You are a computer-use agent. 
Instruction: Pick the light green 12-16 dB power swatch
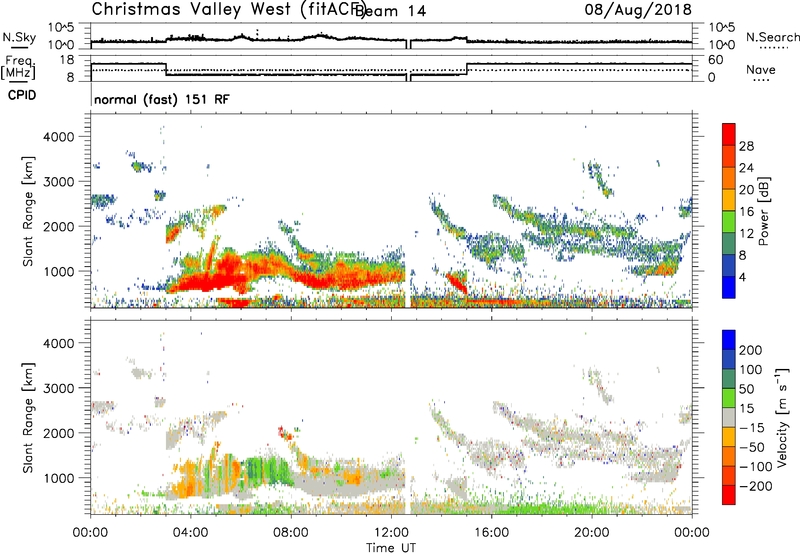pyautogui.click(x=729, y=222)
